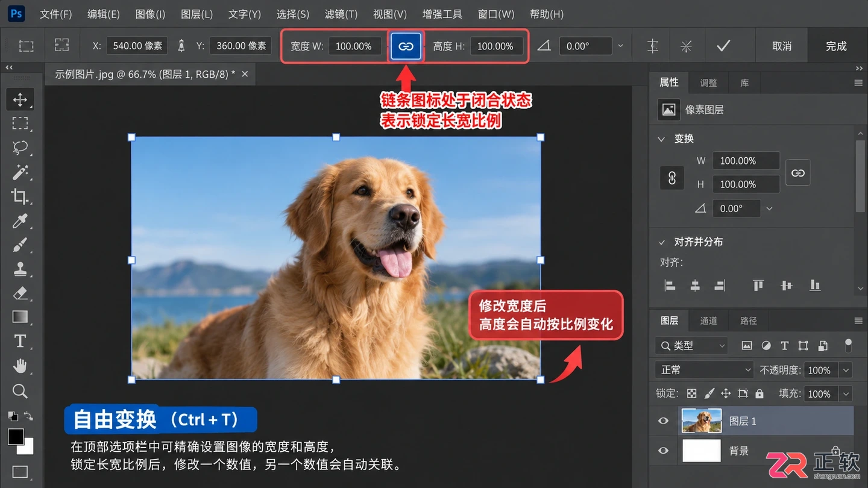Toggle aspect ratio chain link in options bar
The image size is (868, 488).
tap(406, 46)
